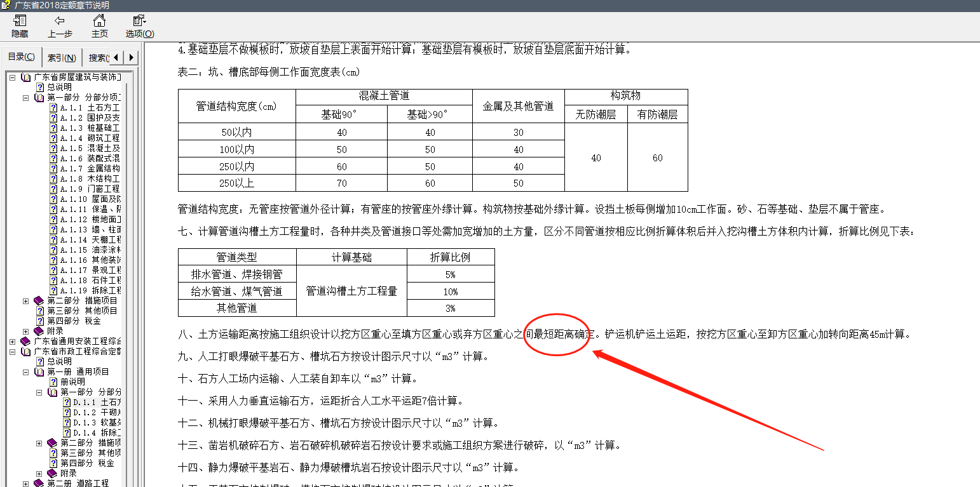Open topic icon for A.1.19 拆除工程
The height and width of the screenshot is (487, 980).
[53, 290]
